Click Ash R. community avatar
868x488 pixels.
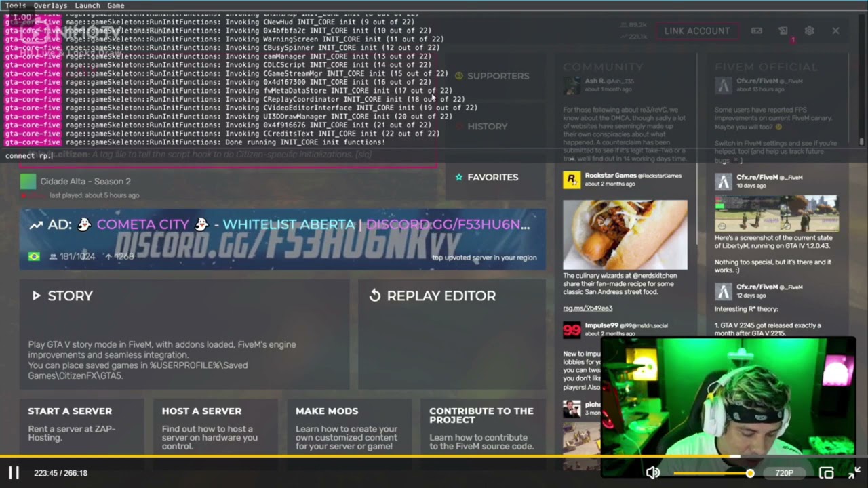(x=572, y=85)
